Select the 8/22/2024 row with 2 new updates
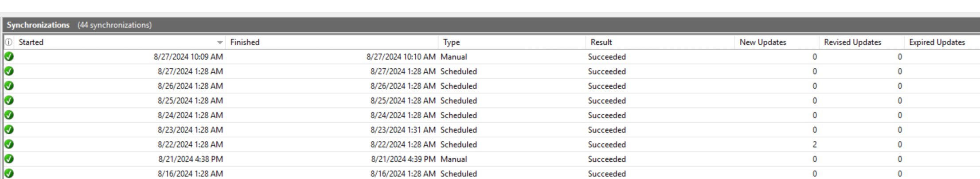The width and height of the screenshot is (980, 179). click(x=491, y=144)
